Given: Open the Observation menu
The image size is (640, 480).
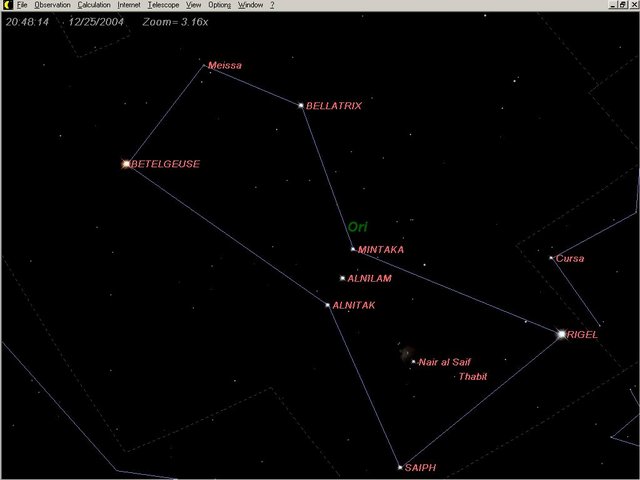Looking at the screenshot, I should coord(52,5).
